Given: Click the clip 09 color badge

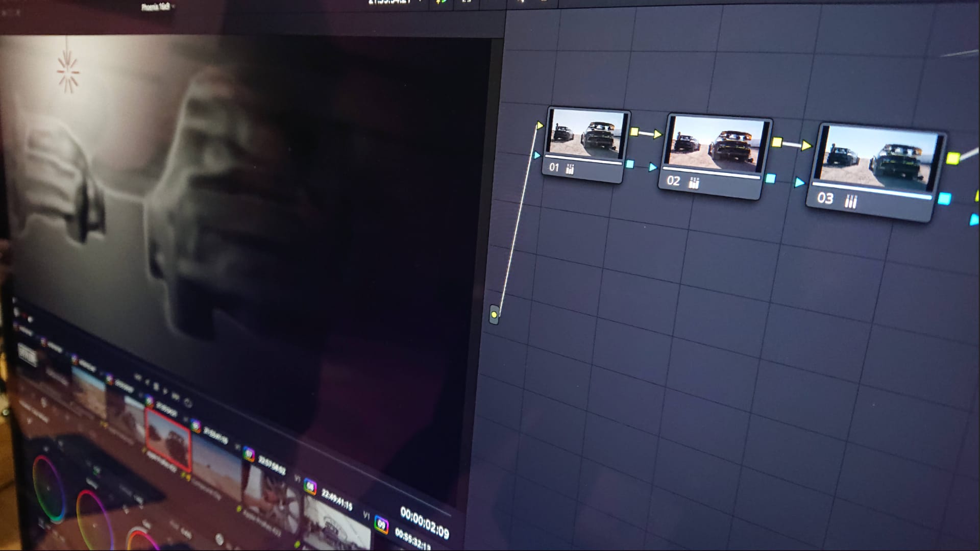Looking at the screenshot, I should click(x=381, y=523).
